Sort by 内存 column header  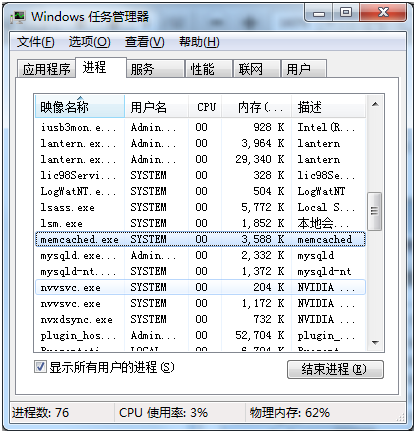pyautogui.click(x=257, y=107)
